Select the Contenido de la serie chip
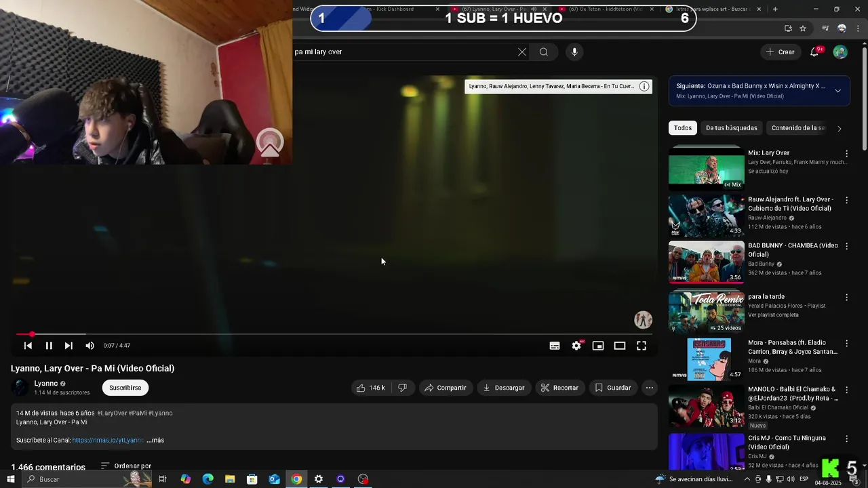The image size is (868, 488). coord(798,128)
